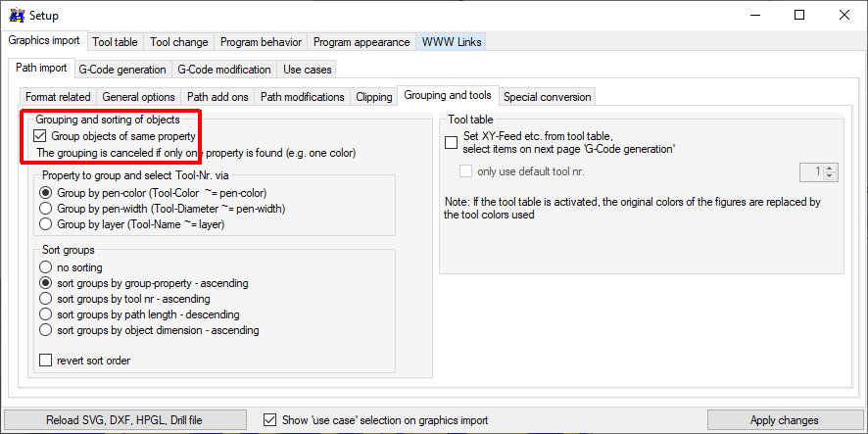
Task: Select 'sort groups by tool nr - ascending'
Action: pos(46,299)
